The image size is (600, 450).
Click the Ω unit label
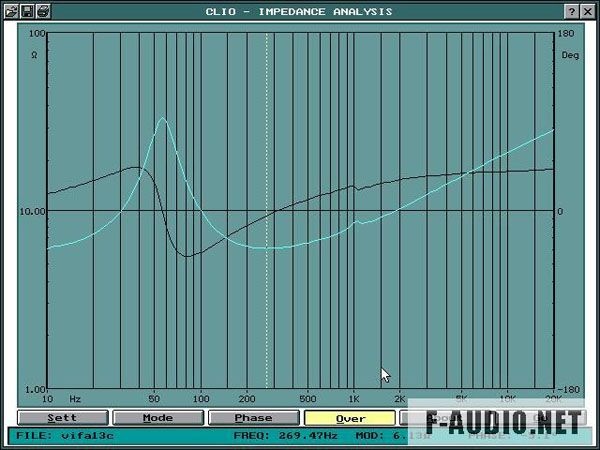[34, 55]
